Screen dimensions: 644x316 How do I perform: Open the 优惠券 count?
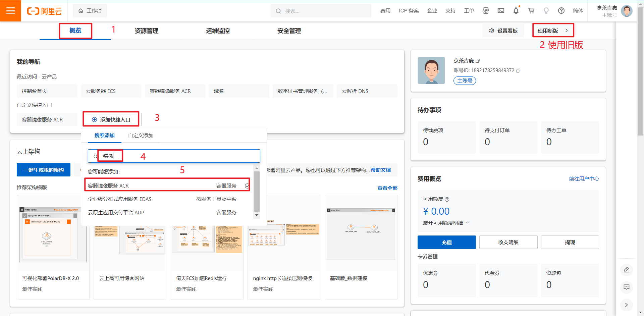[x=426, y=285]
